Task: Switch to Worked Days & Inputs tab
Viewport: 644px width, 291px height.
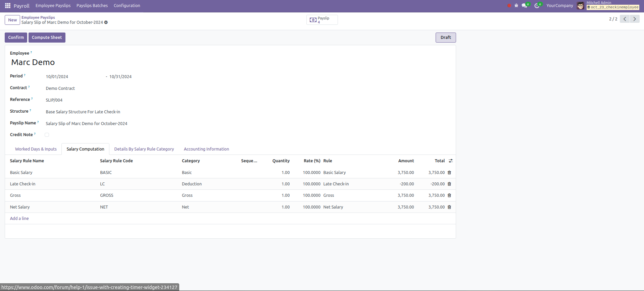Action: pos(36,149)
